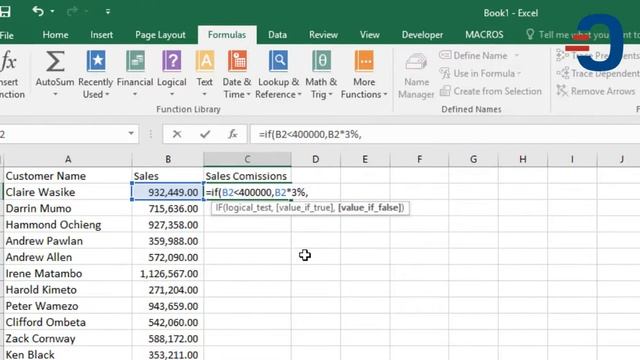The image size is (640, 360).
Task: Click Use in Formula
Action: (x=480, y=73)
